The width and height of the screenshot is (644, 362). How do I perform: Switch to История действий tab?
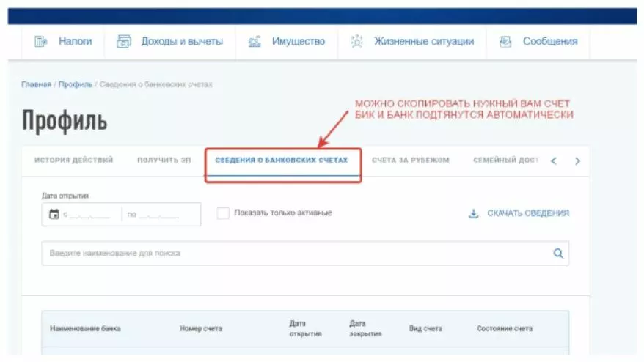[x=73, y=160]
